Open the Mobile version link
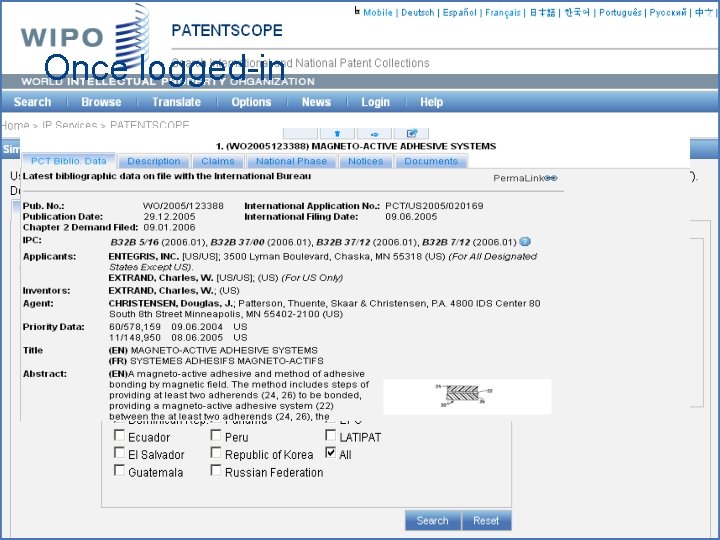The height and width of the screenshot is (540, 720). coord(377,13)
